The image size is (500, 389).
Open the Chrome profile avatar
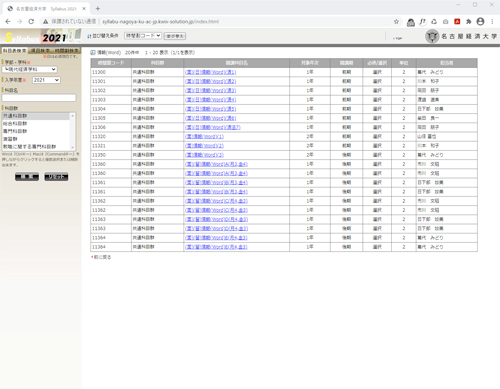[x=480, y=22]
